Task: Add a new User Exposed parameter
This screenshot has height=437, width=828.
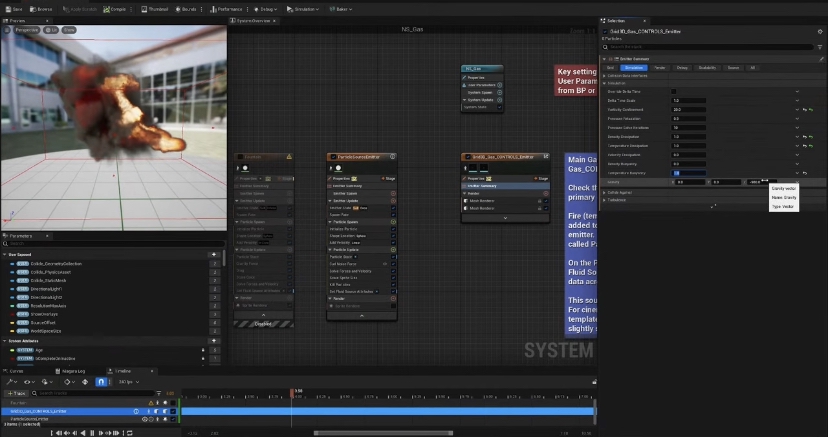Action: point(214,254)
